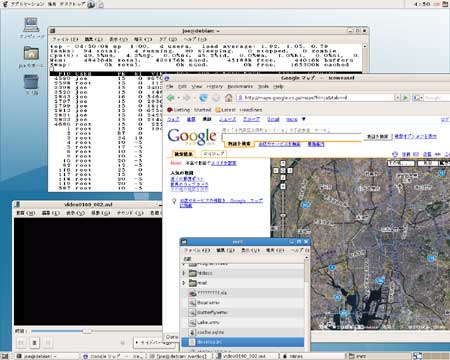The width and height of the screenshot is (450, 360).
Task: Open the Sound menu in video player
Action: pos(130,213)
